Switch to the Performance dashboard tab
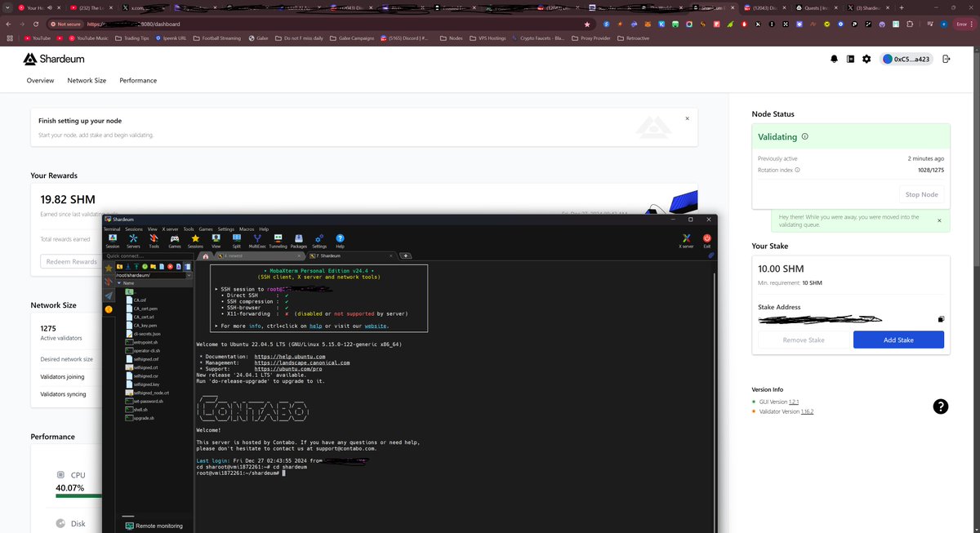Screen dimensions: 980x533 click(x=138, y=81)
